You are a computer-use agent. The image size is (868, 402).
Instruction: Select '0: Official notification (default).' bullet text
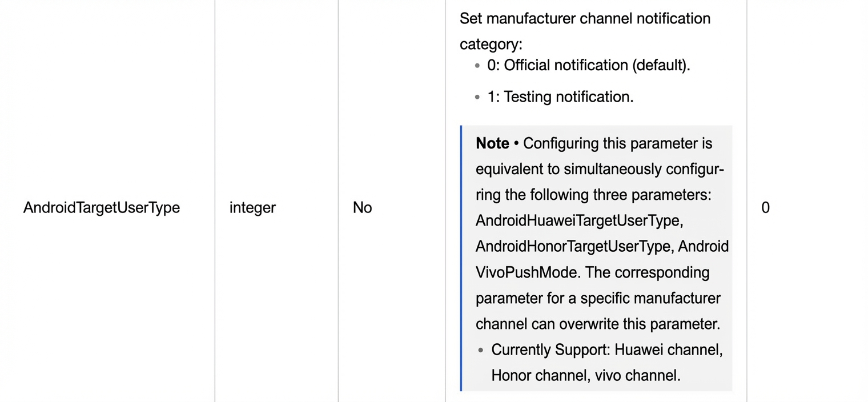click(589, 65)
